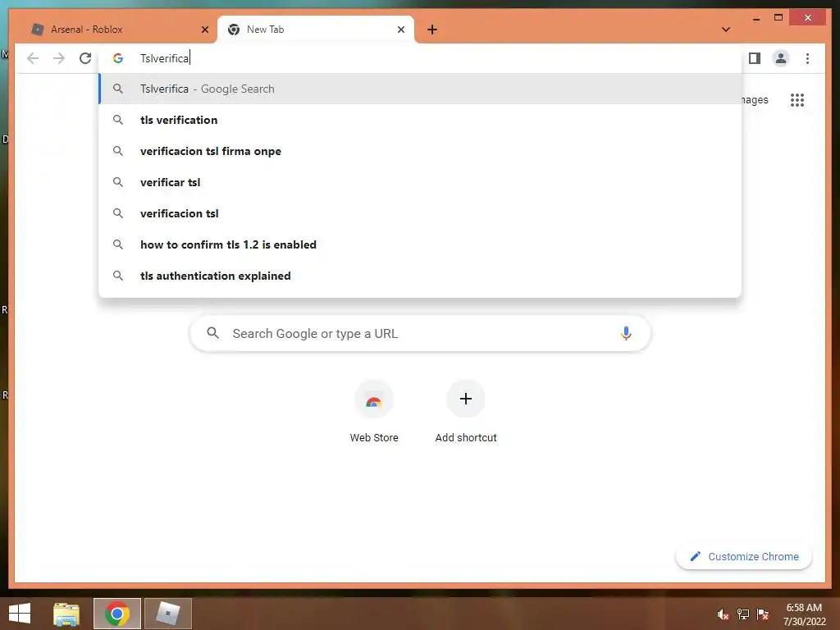Choose suggestion verificacion tsl firma onpe

(x=421, y=151)
